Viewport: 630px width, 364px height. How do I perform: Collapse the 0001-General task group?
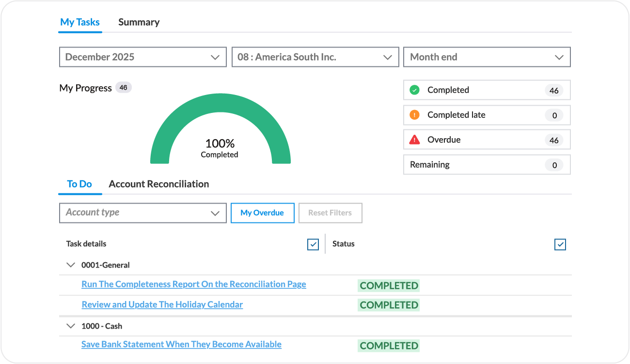pyautogui.click(x=71, y=265)
